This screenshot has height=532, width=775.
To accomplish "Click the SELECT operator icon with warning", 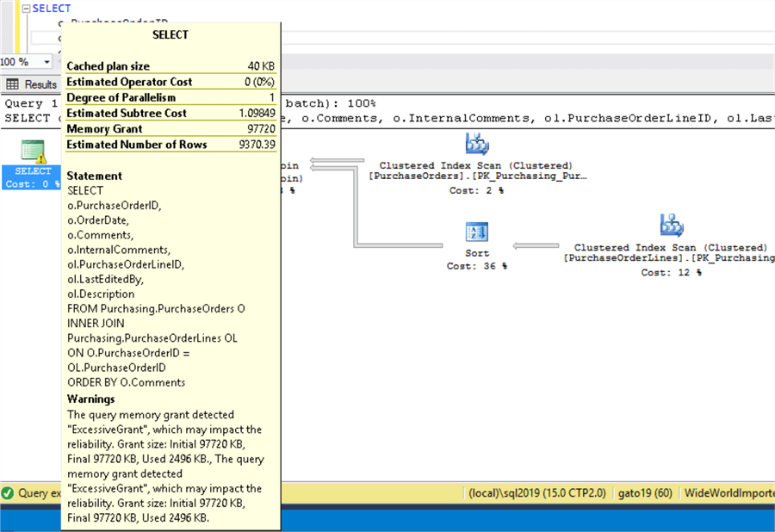I will (x=33, y=152).
